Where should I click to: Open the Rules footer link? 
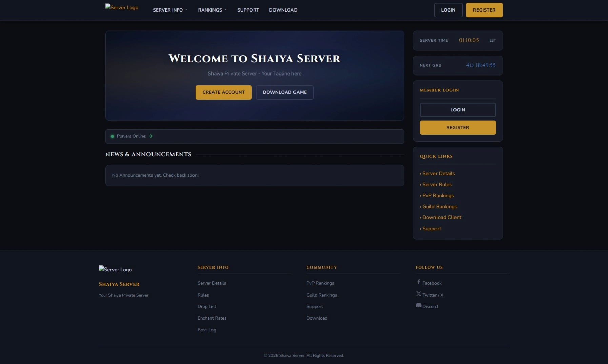click(x=203, y=295)
